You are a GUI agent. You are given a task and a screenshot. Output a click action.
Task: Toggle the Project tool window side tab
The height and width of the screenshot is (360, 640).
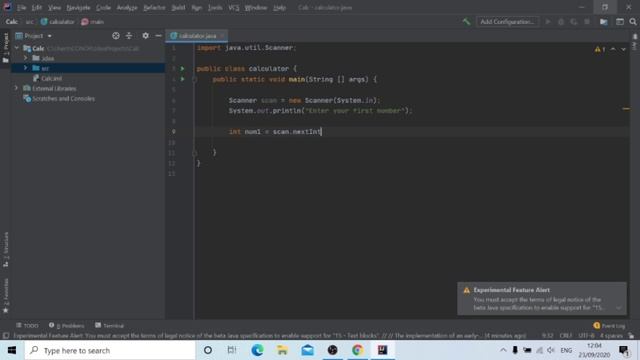[x=6, y=48]
